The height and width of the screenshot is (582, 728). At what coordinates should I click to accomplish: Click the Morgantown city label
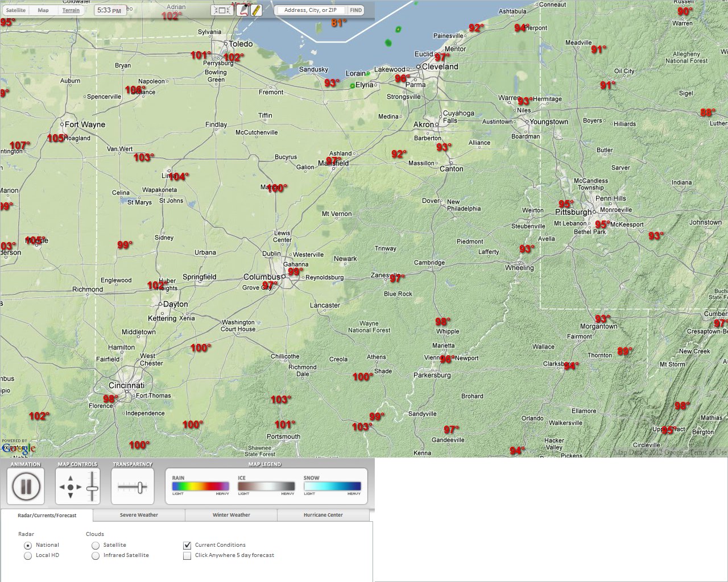598,326
